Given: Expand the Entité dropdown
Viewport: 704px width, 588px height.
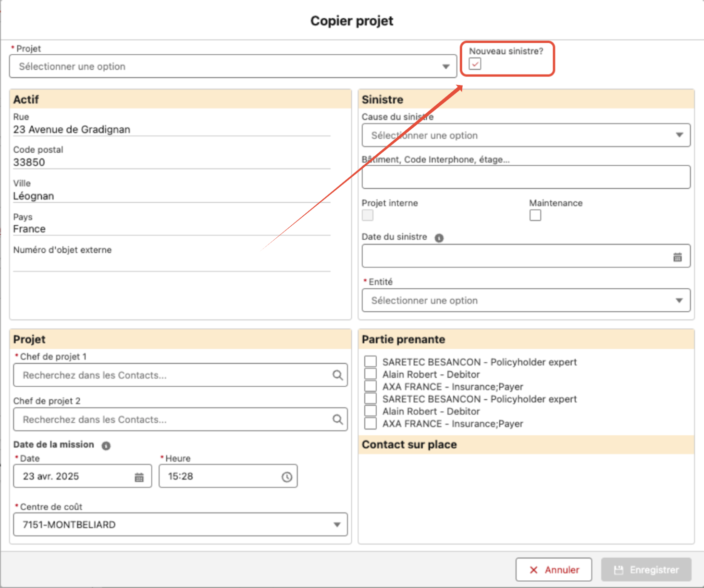Looking at the screenshot, I should click(x=526, y=301).
